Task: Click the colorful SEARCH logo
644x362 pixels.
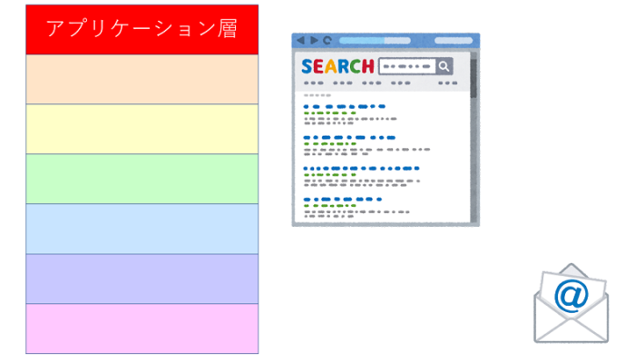Action: pyautogui.click(x=337, y=66)
